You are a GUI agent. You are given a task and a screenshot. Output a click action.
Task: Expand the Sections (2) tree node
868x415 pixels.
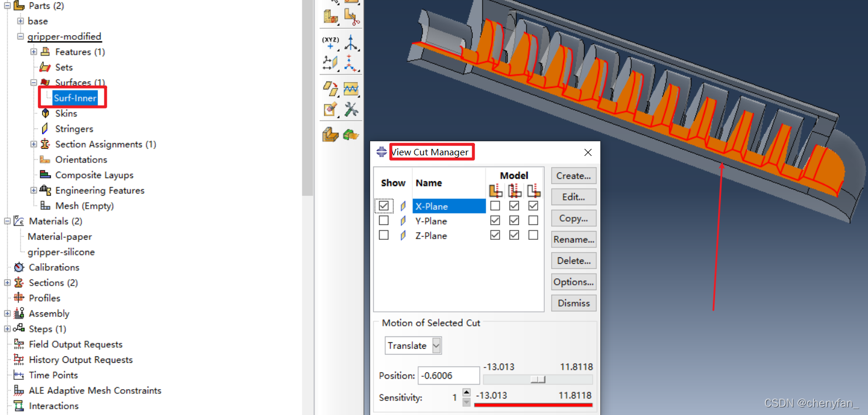click(7, 283)
